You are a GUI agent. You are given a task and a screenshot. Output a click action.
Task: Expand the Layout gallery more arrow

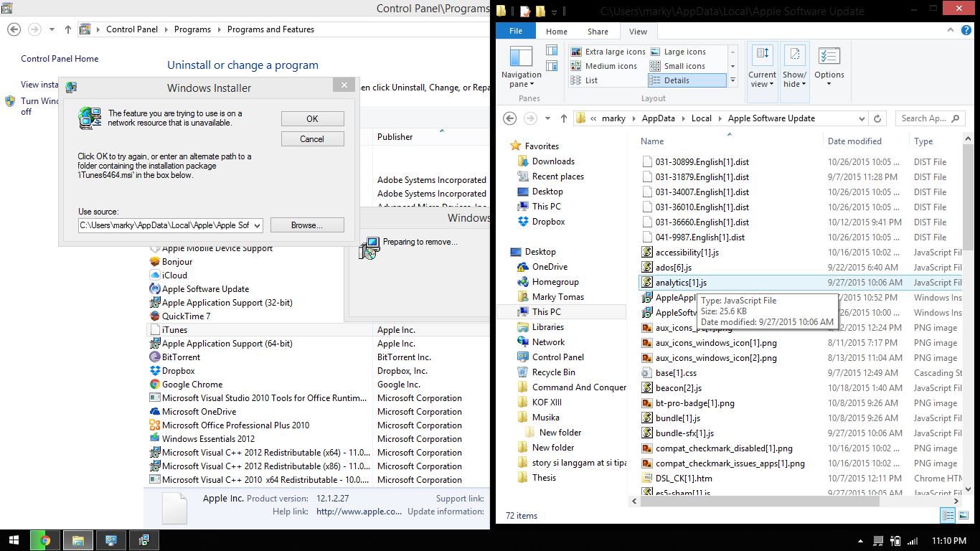tap(732, 80)
